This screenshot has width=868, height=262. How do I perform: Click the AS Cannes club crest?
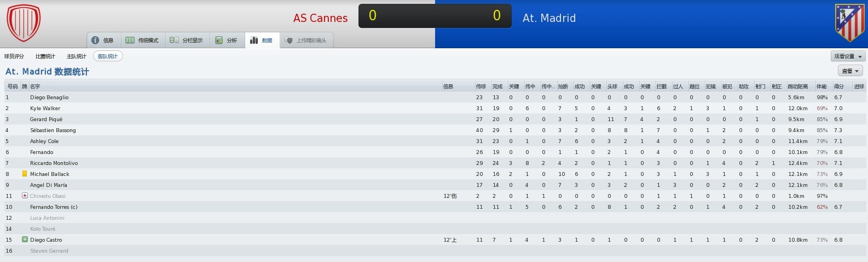tap(23, 23)
